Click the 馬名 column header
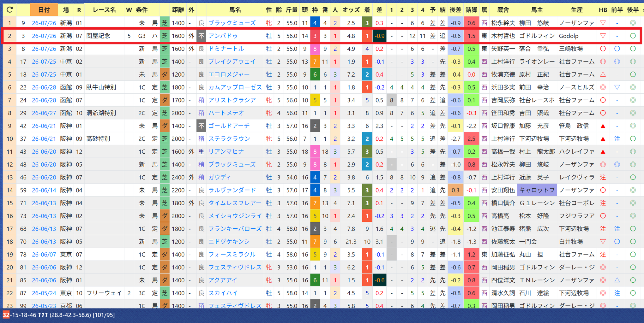Image resolution: width=644 pixels, height=323 pixels. (235, 10)
